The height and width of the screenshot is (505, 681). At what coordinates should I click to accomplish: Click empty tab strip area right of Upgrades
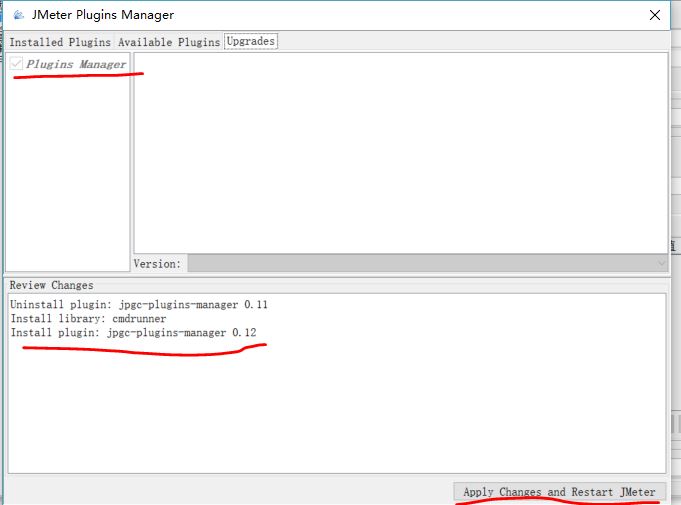(x=470, y=42)
